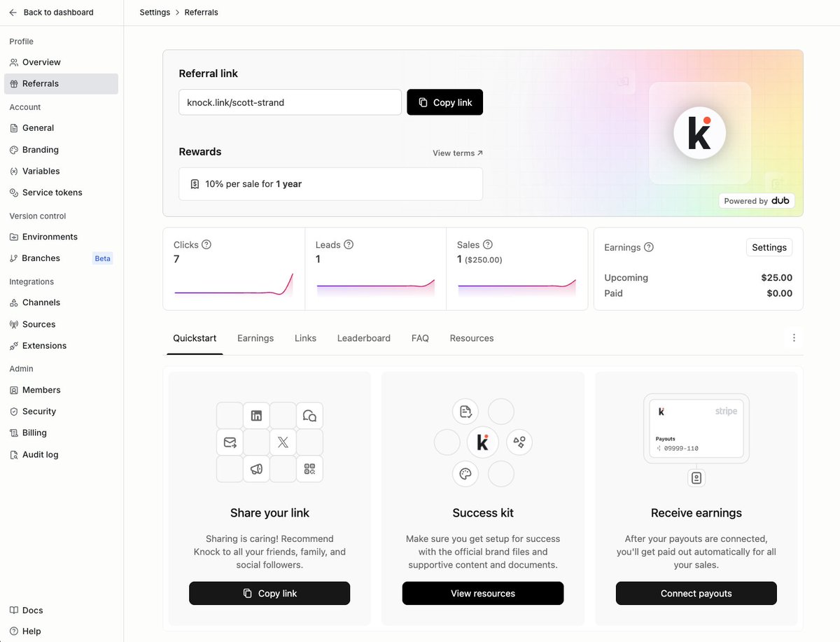Click the Powered by dub badge
Viewport: 840px width, 642px height.
pos(757,201)
